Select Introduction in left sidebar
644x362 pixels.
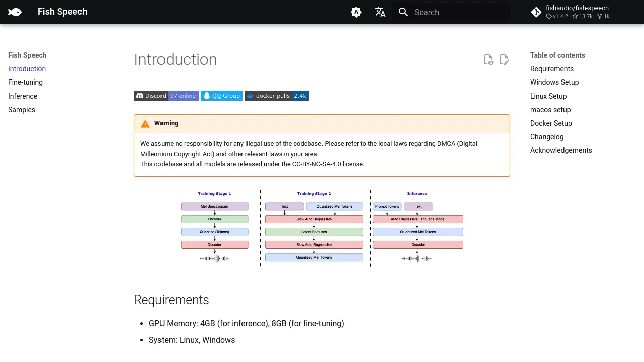pos(27,69)
